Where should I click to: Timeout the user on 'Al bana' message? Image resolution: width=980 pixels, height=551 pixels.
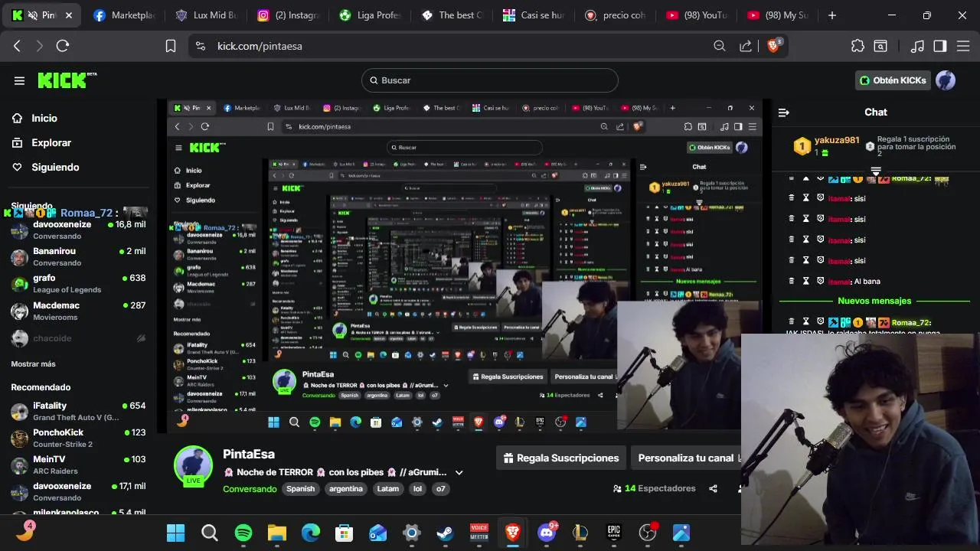click(805, 281)
